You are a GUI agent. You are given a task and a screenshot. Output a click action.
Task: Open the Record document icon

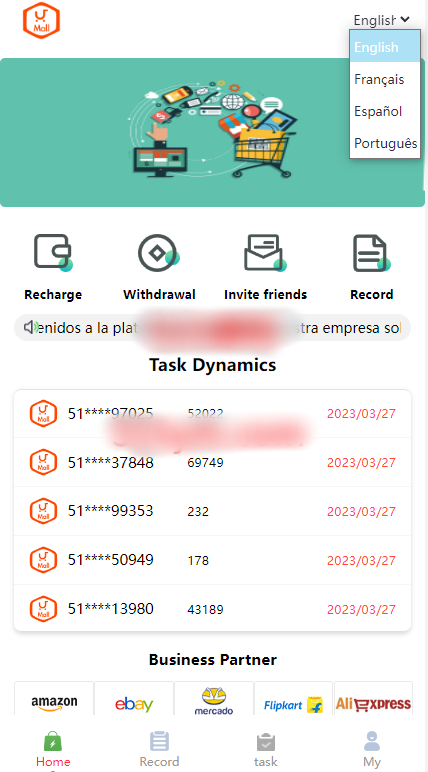pyautogui.click(x=372, y=253)
